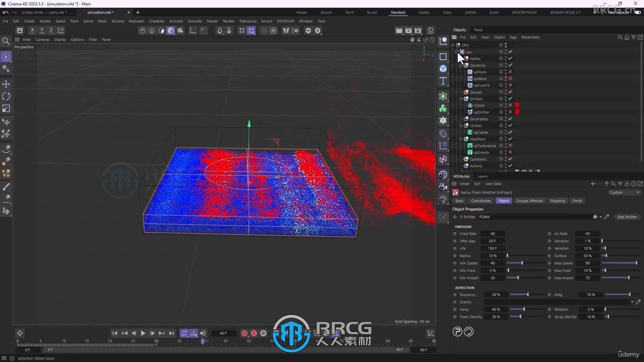Click the current frame 40 F field

(223, 333)
